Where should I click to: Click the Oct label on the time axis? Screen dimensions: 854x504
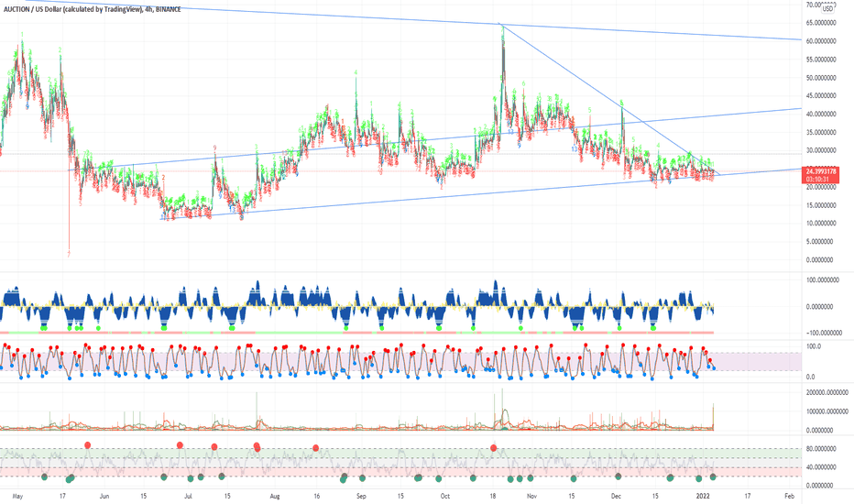click(x=445, y=497)
